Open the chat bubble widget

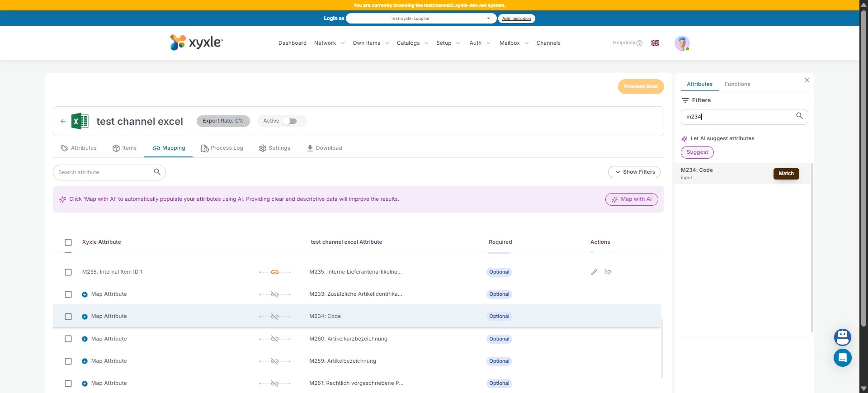tap(842, 358)
